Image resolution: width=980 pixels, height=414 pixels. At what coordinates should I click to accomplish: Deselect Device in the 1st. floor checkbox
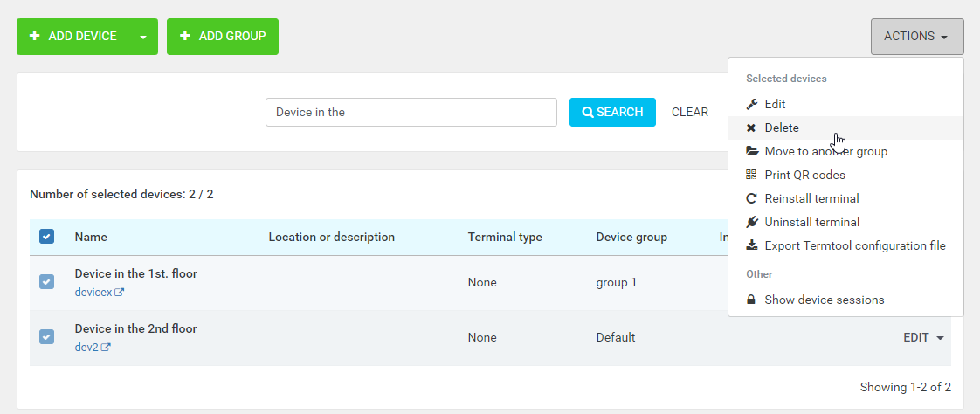47,281
